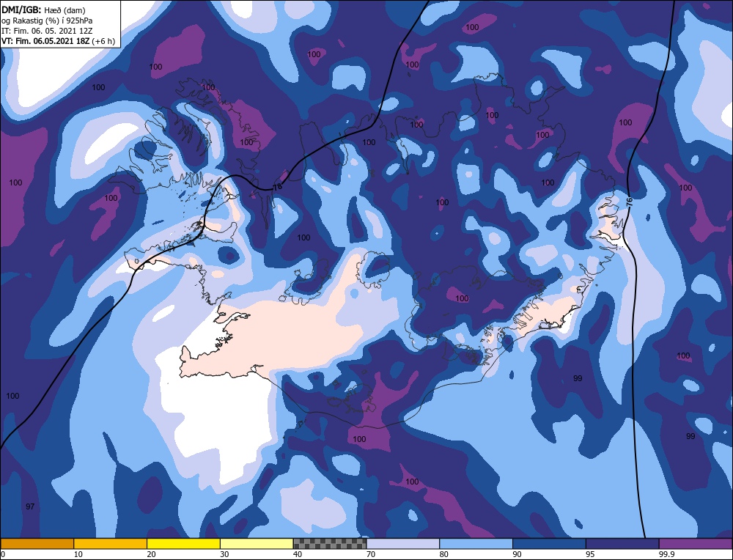Click the "97" humidity value label
Image resolution: width=733 pixels, height=560 pixels.
(30, 506)
